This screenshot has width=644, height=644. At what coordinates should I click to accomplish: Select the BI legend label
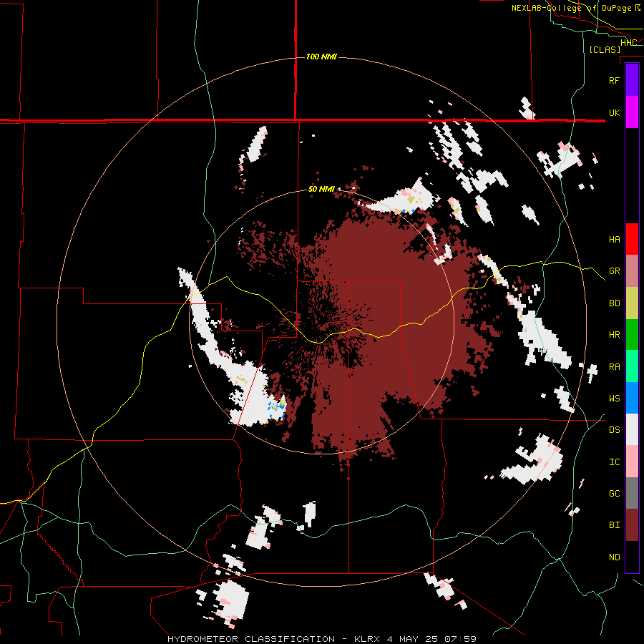tap(614, 525)
